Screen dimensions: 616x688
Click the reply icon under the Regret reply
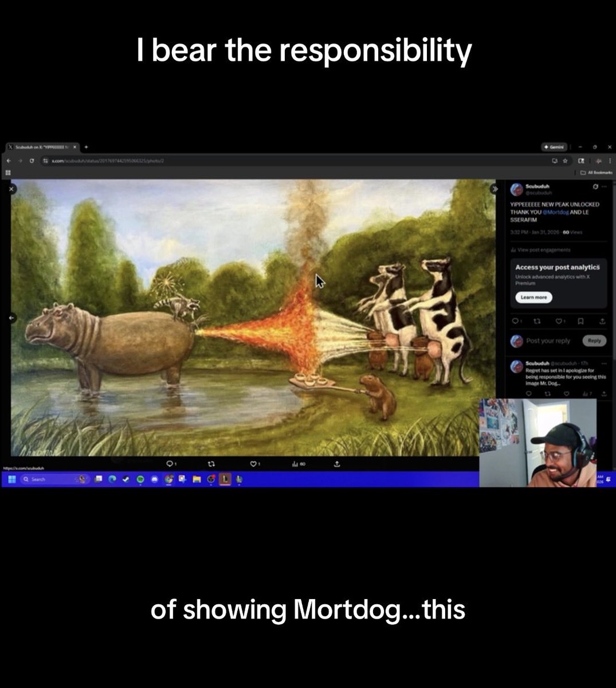[x=528, y=394]
